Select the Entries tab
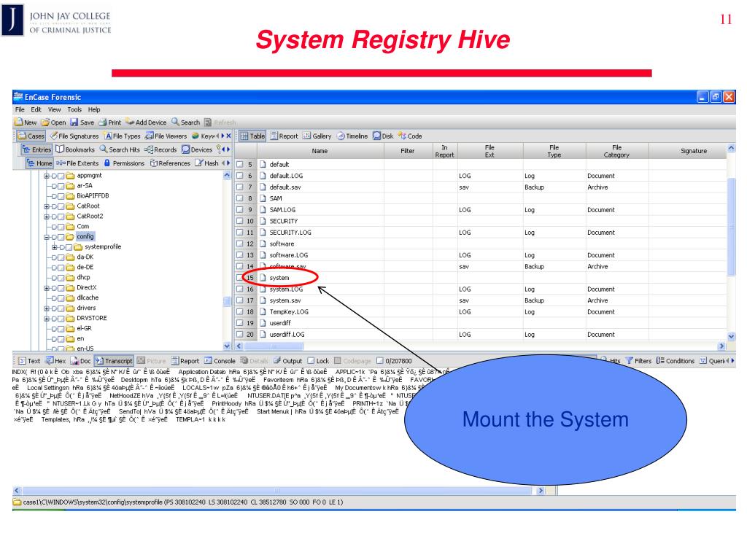The width and height of the screenshot is (747, 560). (x=36, y=149)
